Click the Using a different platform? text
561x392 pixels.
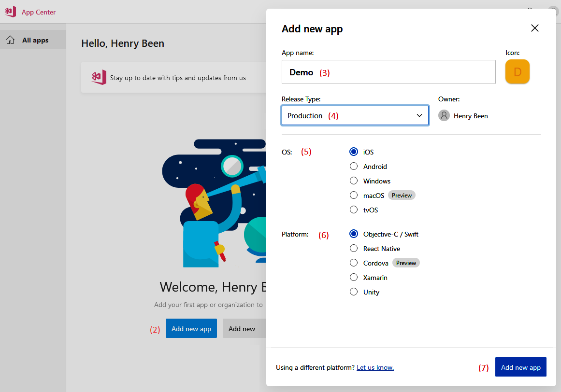click(x=315, y=367)
